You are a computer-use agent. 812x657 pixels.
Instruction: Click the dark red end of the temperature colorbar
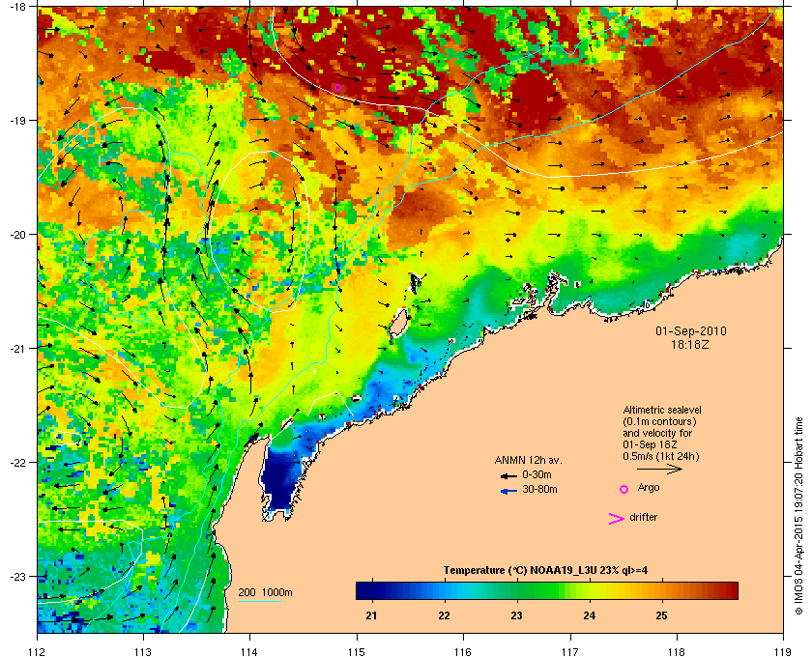tap(729, 590)
